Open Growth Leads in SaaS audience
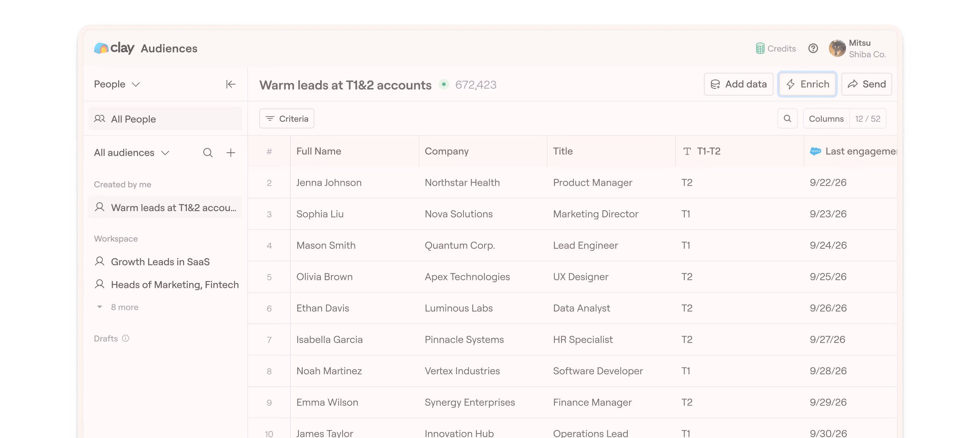The height and width of the screenshot is (438, 980). pyautogui.click(x=152, y=262)
